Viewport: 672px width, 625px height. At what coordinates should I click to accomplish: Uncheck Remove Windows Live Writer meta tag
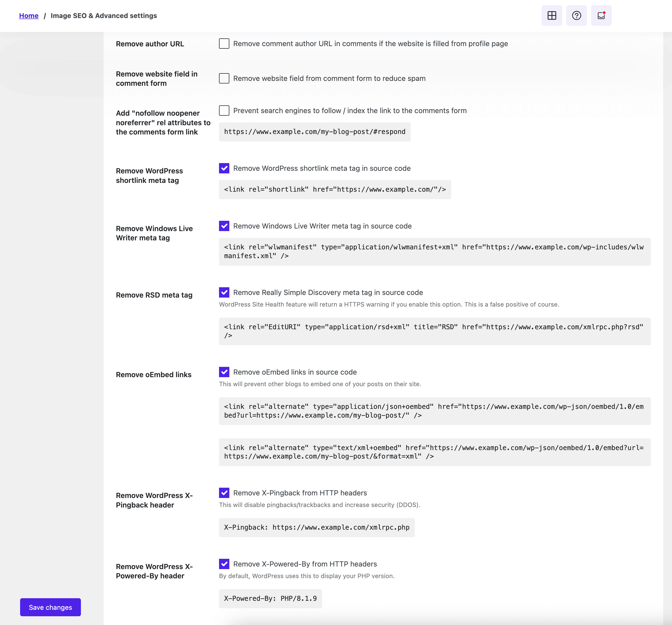point(224,226)
